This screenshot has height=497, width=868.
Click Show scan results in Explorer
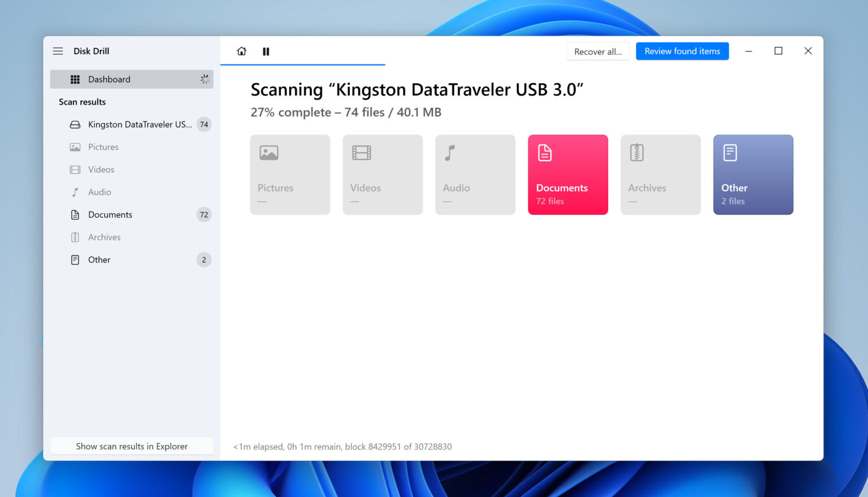[x=132, y=446]
